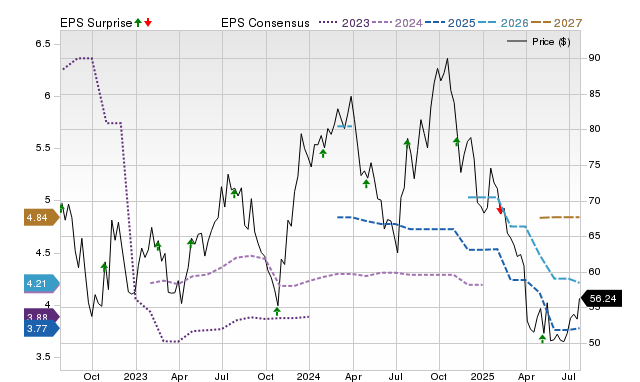This screenshot has width=640, height=382.
Task: Click the 85 label on the price axis
Action: point(594,94)
